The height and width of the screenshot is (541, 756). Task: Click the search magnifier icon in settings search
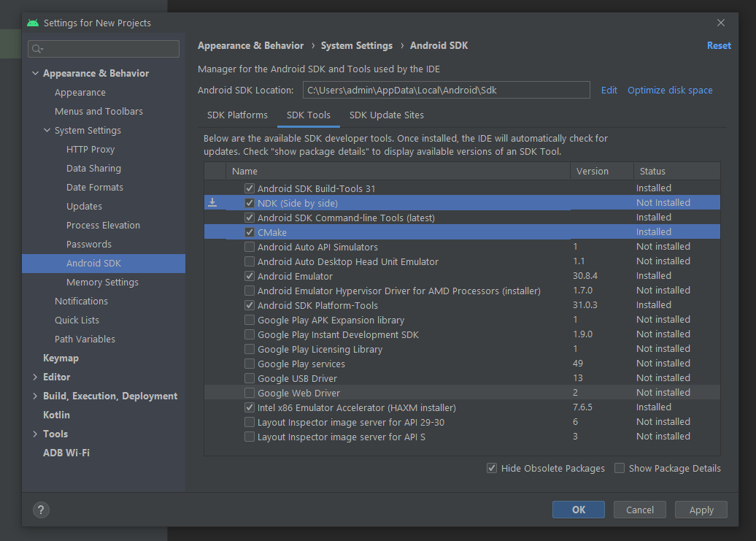[37, 49]
